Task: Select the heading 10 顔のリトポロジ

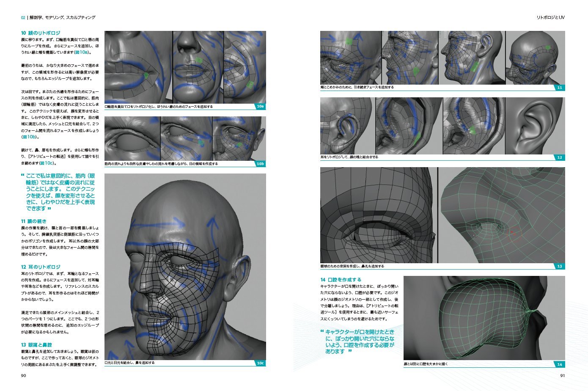Action: [41, 33]
